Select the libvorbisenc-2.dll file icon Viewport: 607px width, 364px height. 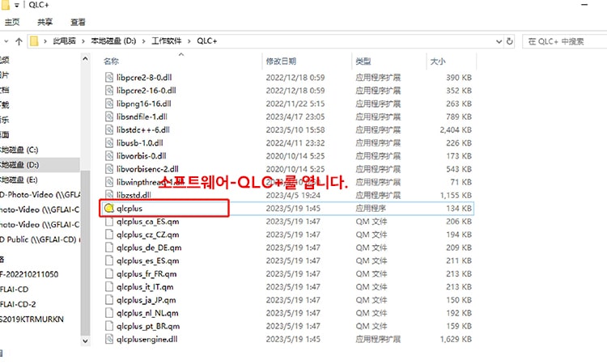click(x=109, y=169)
